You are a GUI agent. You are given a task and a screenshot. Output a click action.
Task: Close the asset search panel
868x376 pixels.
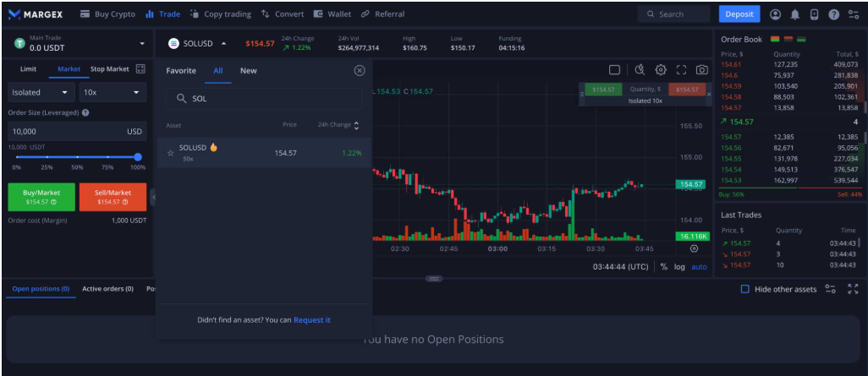tap(360, 71)
